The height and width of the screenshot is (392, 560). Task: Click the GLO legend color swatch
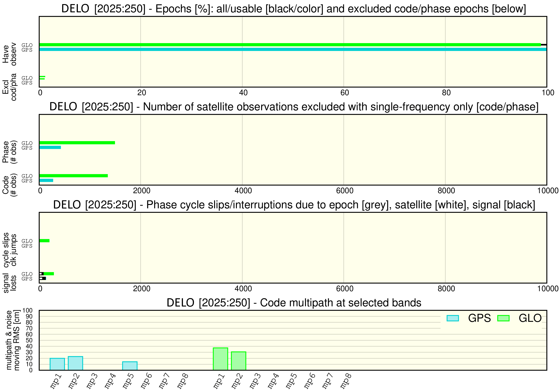pyautogui.click(x=503, y=318)
